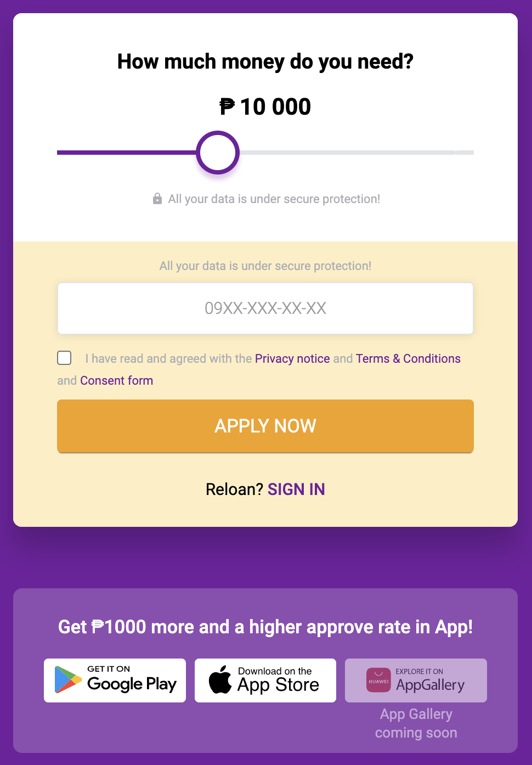The image size is (532, 765).
Task: Click the peso sign next to the loan amount
Action: (x=228, y=106)
